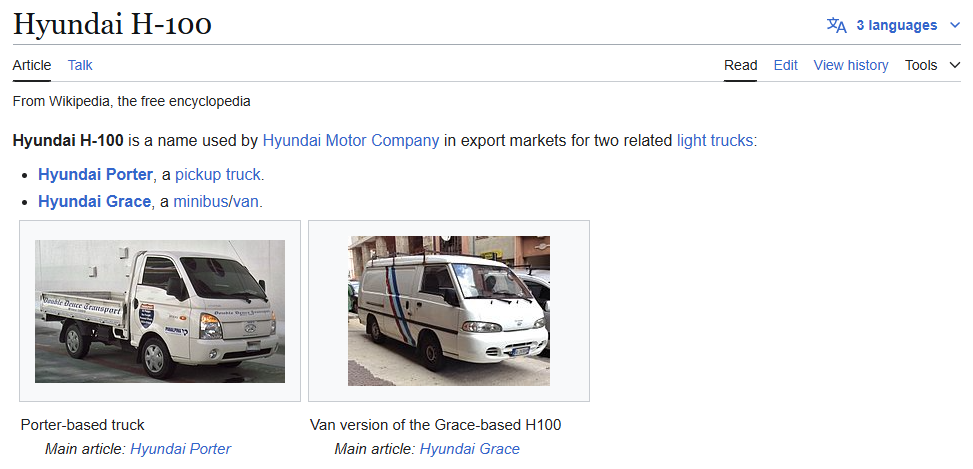Click the language translation icon
This screenshot has height=469, width=973.
click(836, 25)
